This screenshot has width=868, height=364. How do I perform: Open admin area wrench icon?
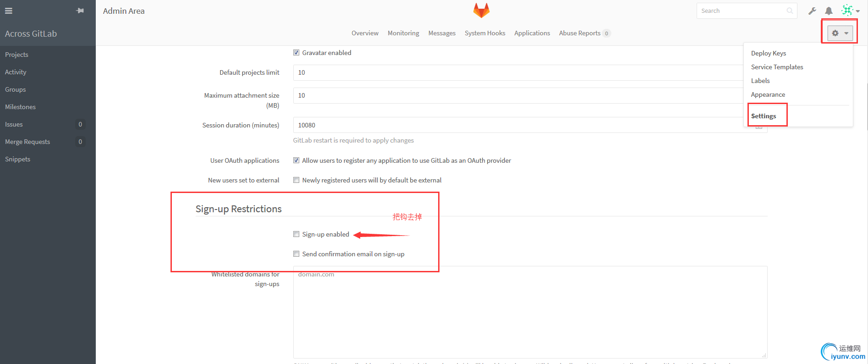[x=812, y=11]
